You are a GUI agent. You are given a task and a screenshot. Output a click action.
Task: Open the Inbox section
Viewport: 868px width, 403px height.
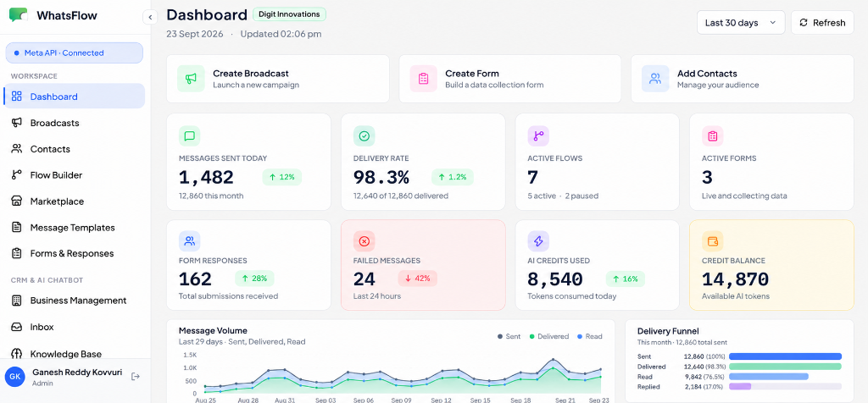(75, 327)
